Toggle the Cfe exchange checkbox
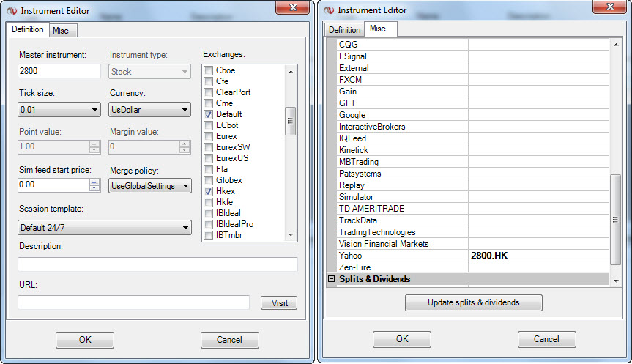 tap(209, 81)
